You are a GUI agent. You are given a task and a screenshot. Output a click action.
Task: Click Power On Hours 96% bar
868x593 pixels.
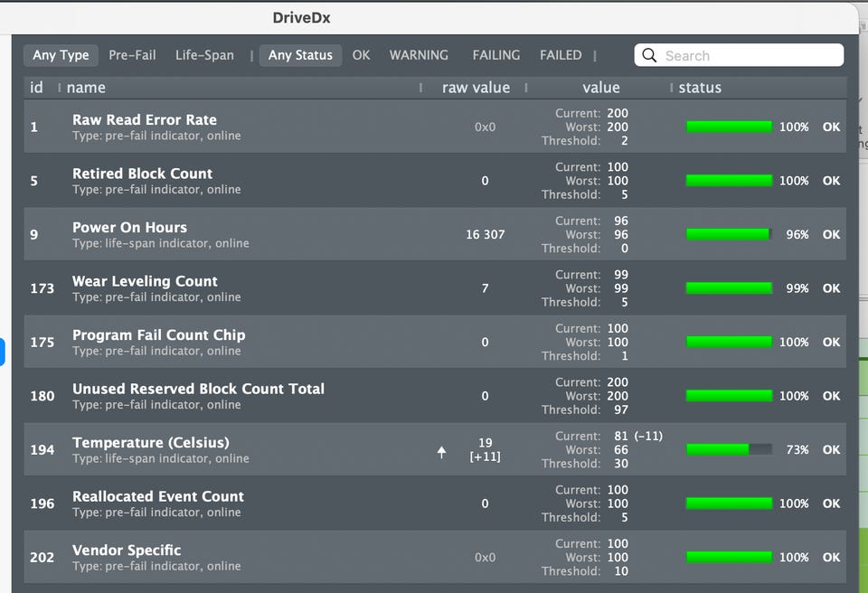729,234
